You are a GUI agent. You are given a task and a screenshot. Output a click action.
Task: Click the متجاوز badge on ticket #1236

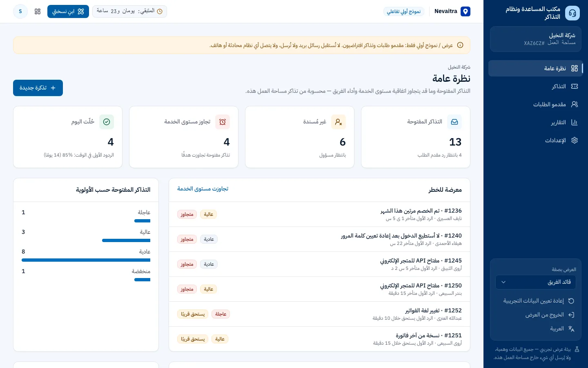(187, 214)
